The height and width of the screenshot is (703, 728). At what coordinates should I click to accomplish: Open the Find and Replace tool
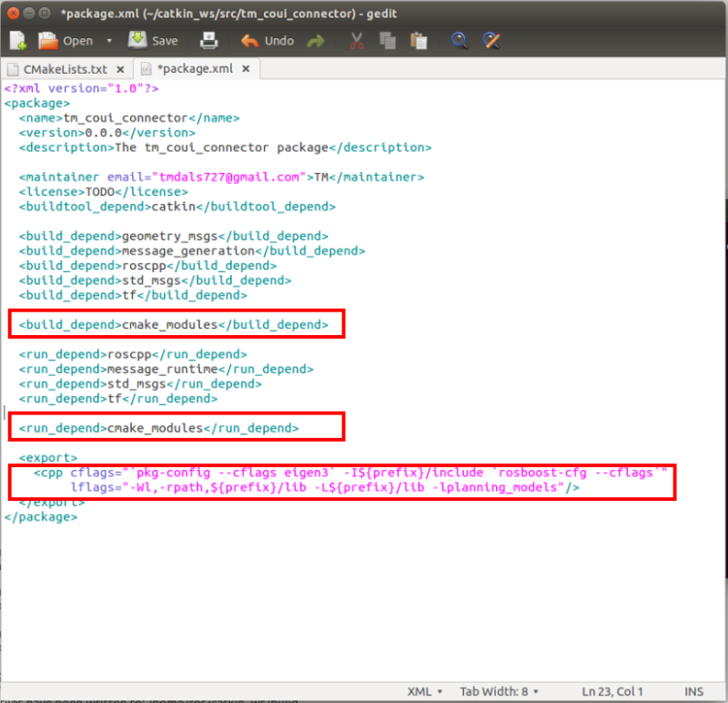point(492,40)
